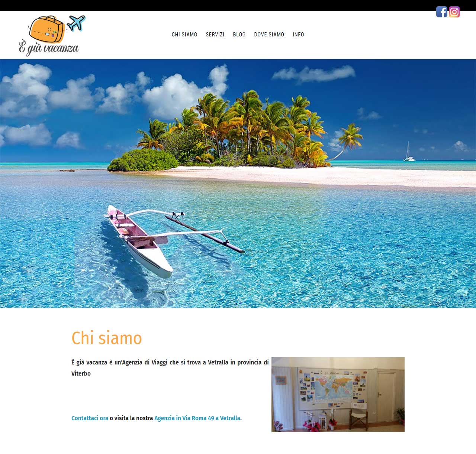476x454 pixels.
Task: Go to the SERVIZI menu item
Action: point(215,35)
